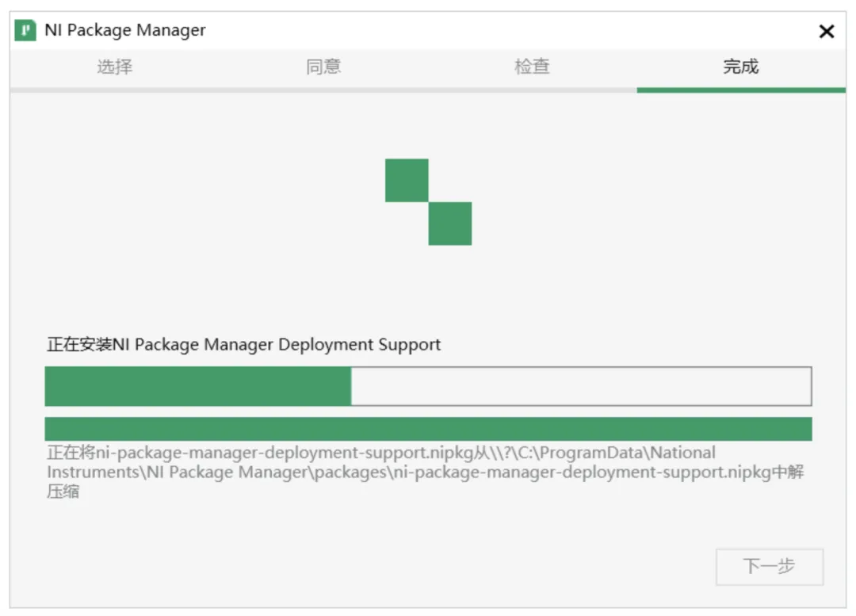
Task: Click the empty white part of the upper progress bar
Action: [x=581, y=386]
